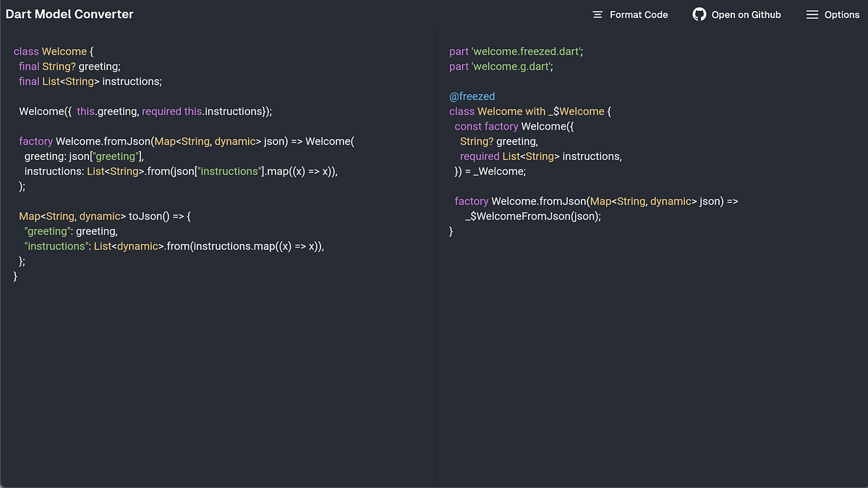
Task: Open the Options menu
Action: [833, 14]
